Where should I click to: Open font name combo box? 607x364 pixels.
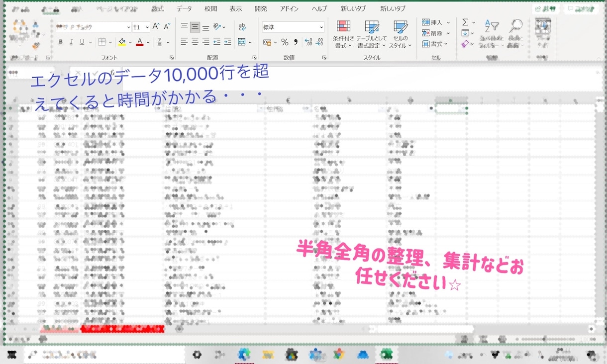tap(93, 27)
